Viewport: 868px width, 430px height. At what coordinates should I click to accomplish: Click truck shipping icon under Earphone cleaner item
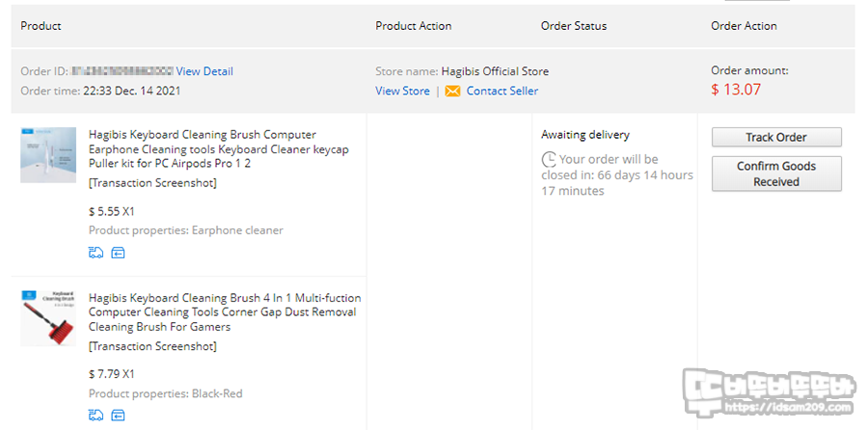[95, 253]
